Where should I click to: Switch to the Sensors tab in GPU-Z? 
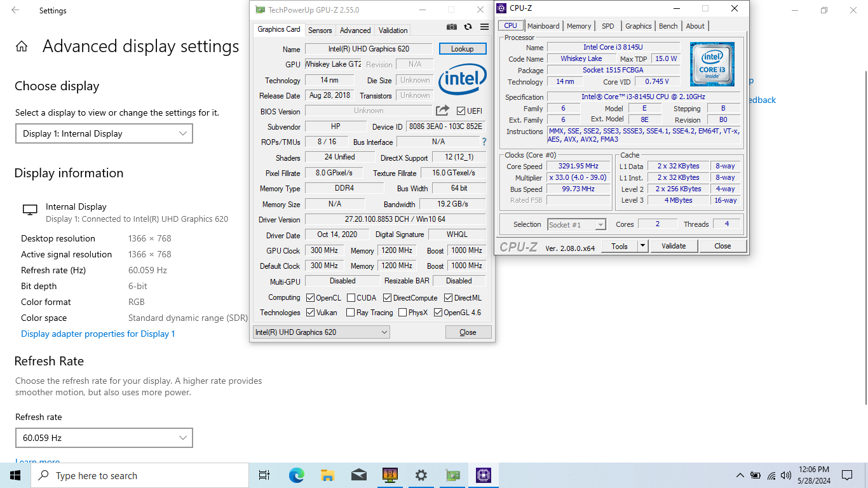[320, 30]
